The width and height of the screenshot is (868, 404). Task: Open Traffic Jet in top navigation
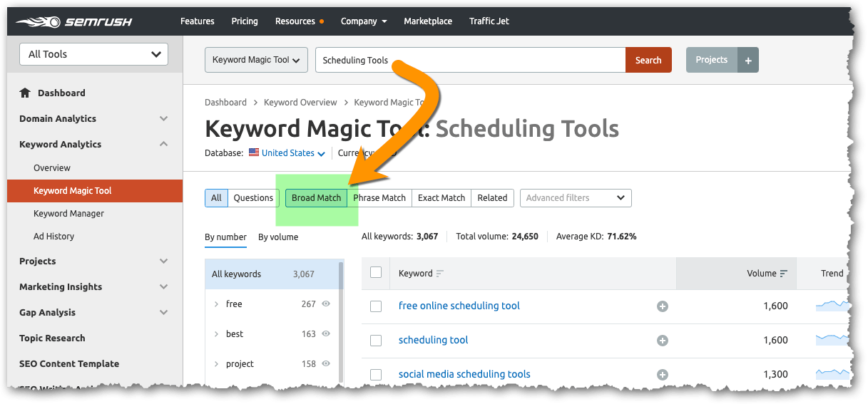click(489, 21)
